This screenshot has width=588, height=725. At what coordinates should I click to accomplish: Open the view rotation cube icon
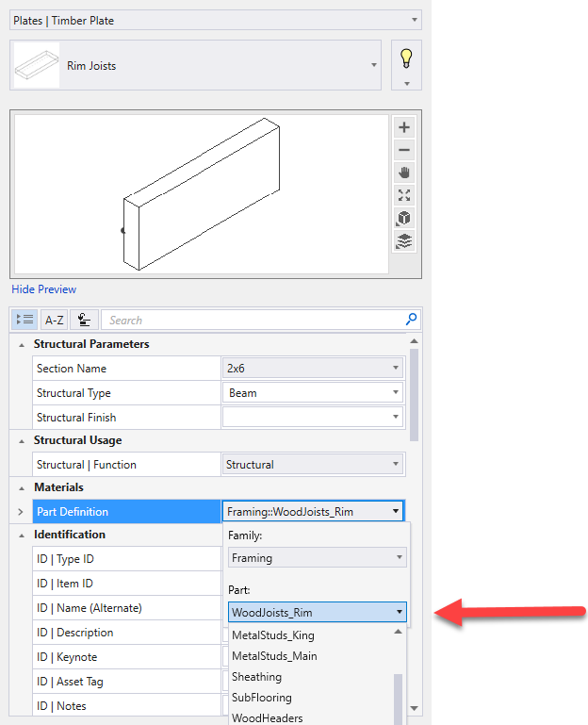point(404,218)
